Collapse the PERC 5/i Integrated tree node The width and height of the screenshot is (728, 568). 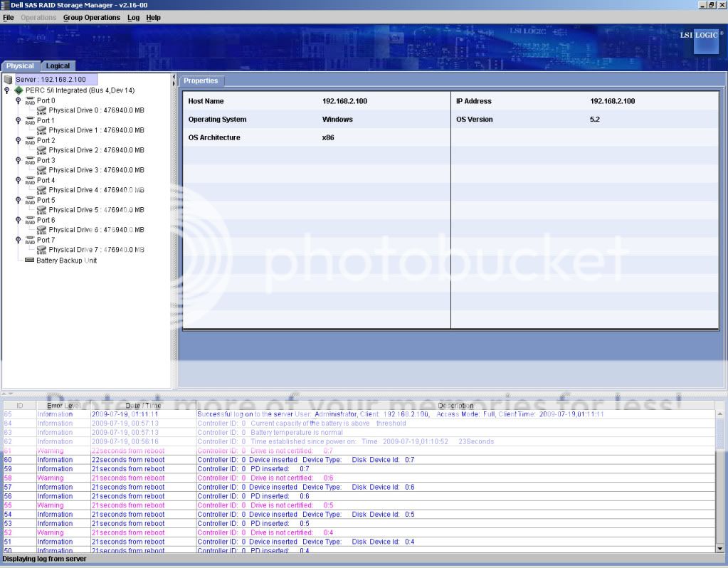[7, 90]
